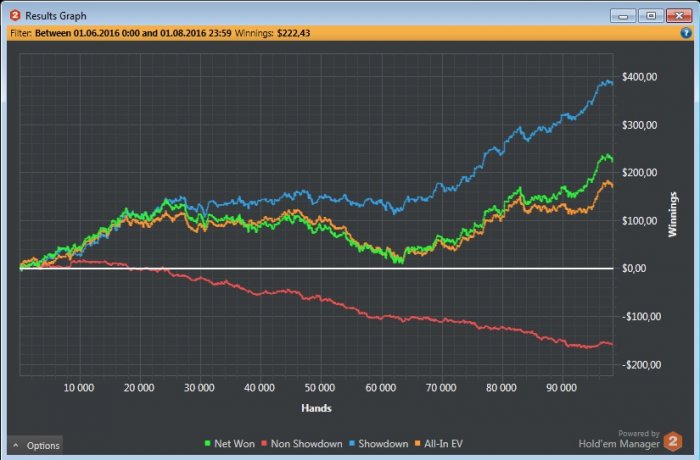Minimize the Results Graph window

point(623,16)
